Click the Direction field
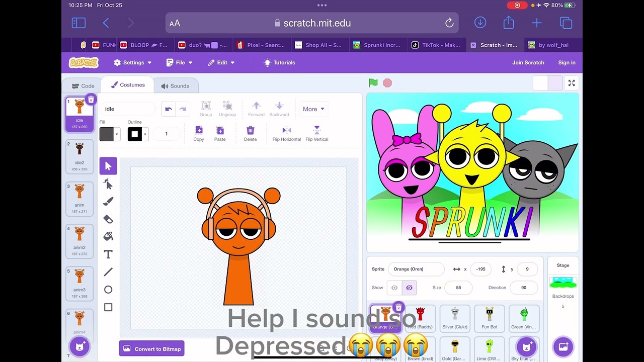644x362 pixels. click(524, 288)
